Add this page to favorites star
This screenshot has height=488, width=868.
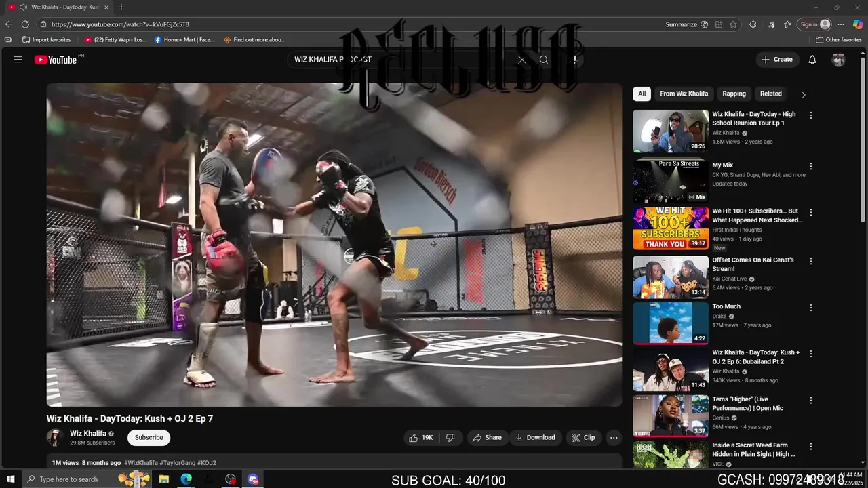pyautogui.click(x=733, y=24)
